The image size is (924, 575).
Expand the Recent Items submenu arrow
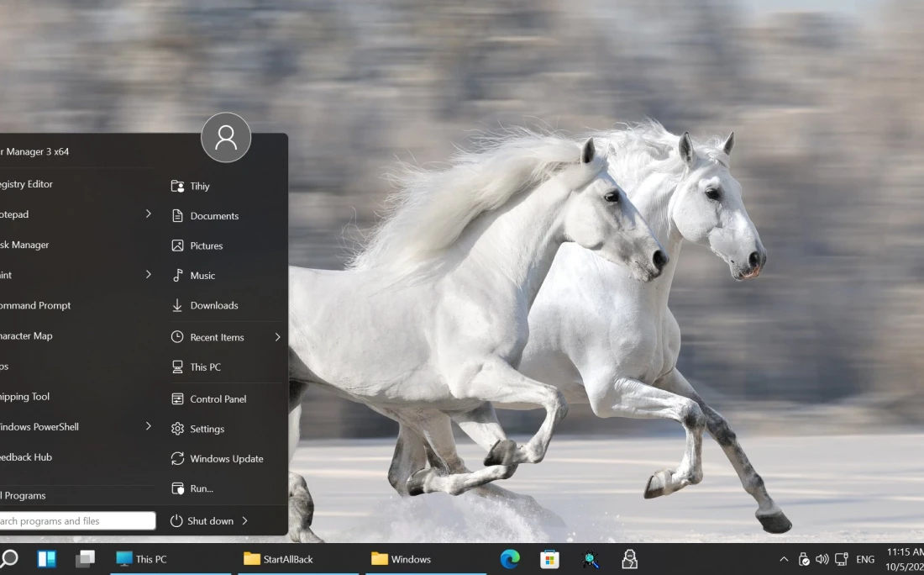[x=277, y=337]
